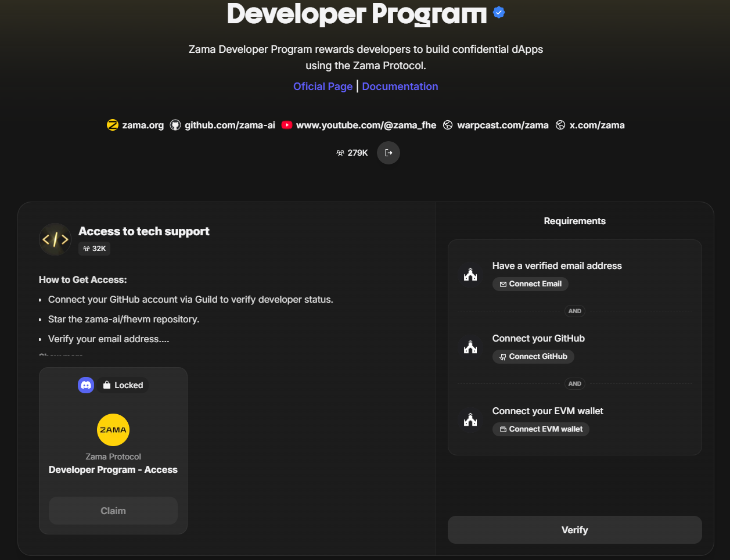The image size is (730, 560).
Task: Click the GitHub icon beside github.com/zama-ai
Action: point(175,125)
